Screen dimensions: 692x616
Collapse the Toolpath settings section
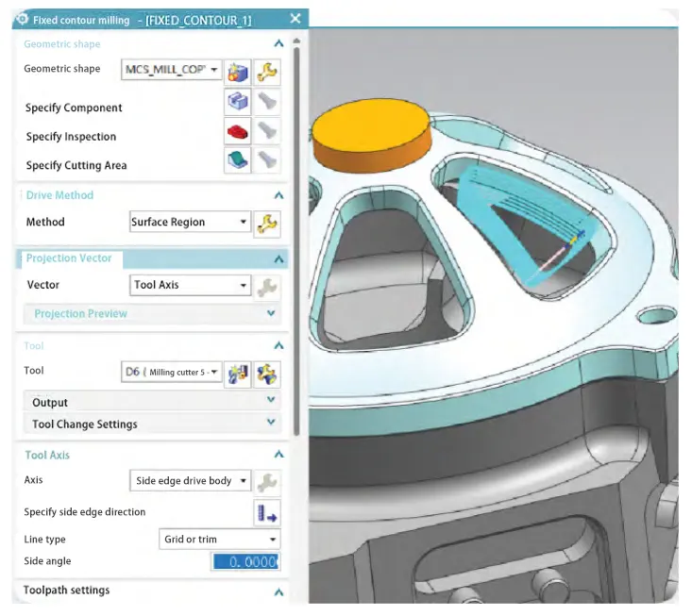click(x=278, y=592)
